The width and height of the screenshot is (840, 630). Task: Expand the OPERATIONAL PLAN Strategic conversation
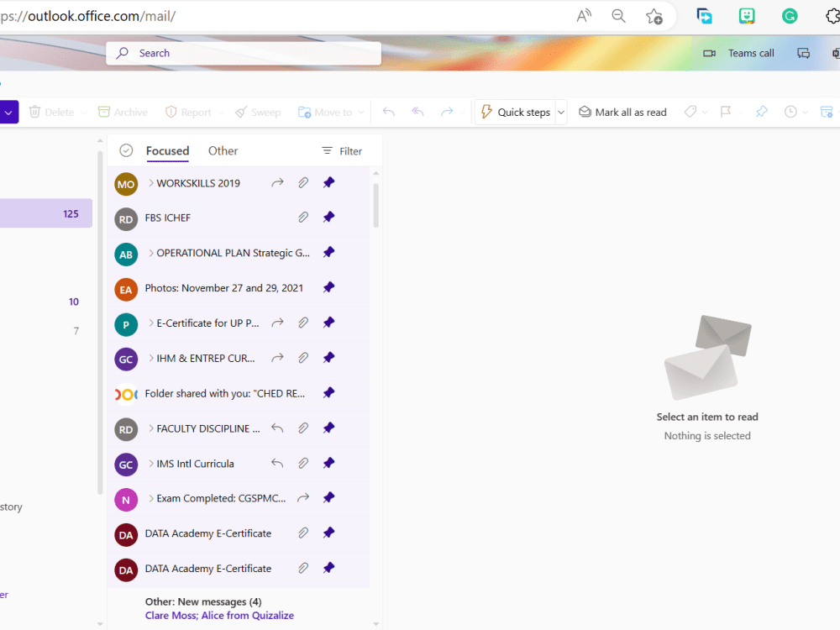point(151,253)
